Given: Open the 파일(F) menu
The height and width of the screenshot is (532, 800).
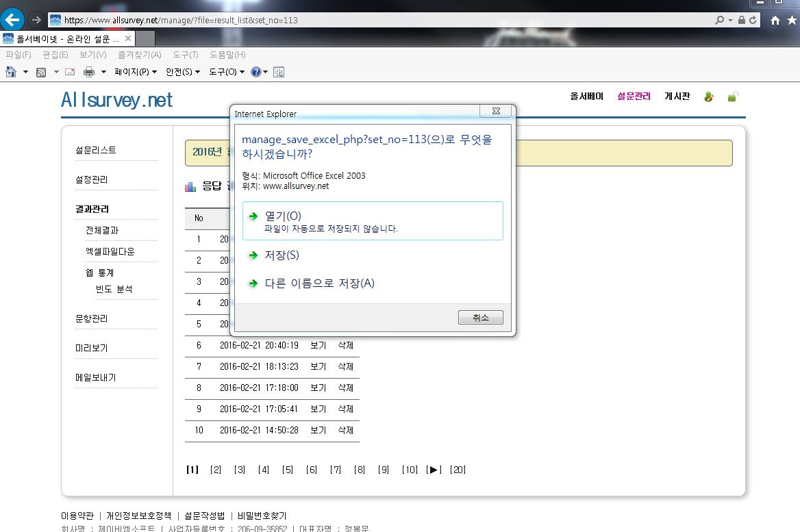Looking at the screenshot, I should tap(18, 55).
